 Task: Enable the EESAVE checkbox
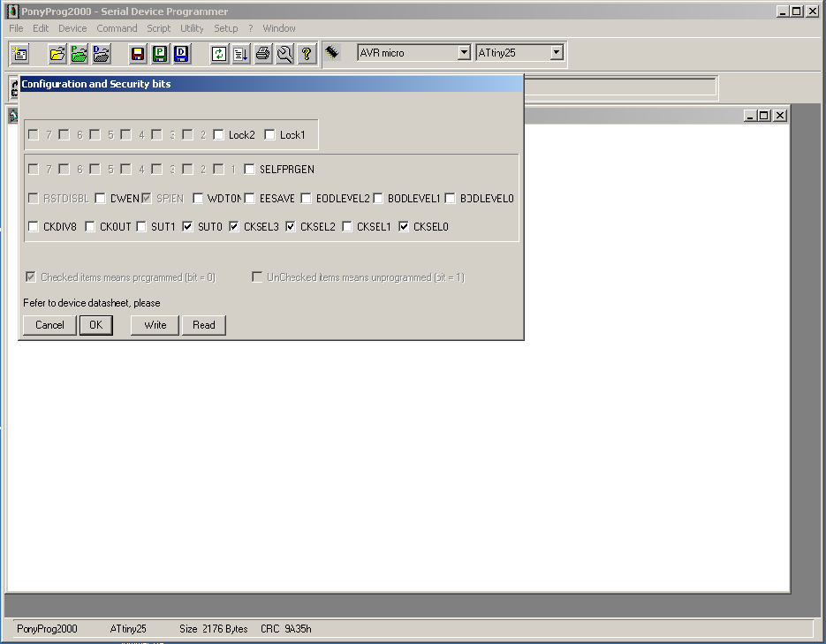pyautogui.click(x=250, y=198)
